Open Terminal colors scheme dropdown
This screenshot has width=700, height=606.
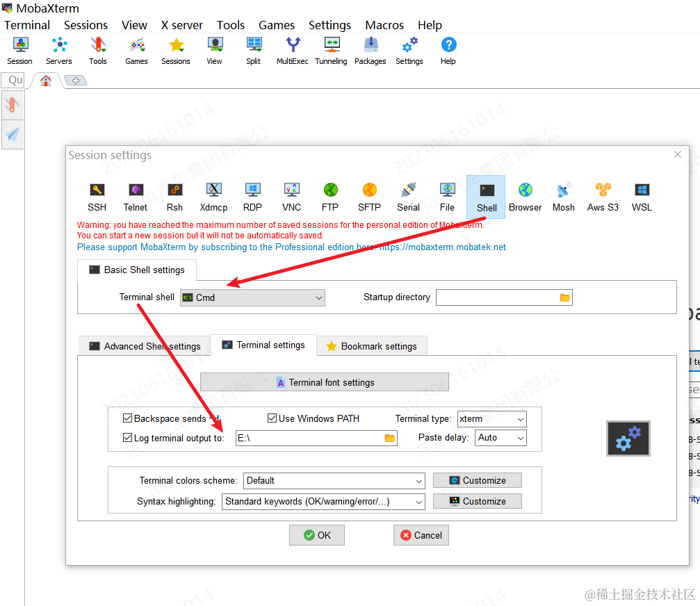[x=334, y=481]
